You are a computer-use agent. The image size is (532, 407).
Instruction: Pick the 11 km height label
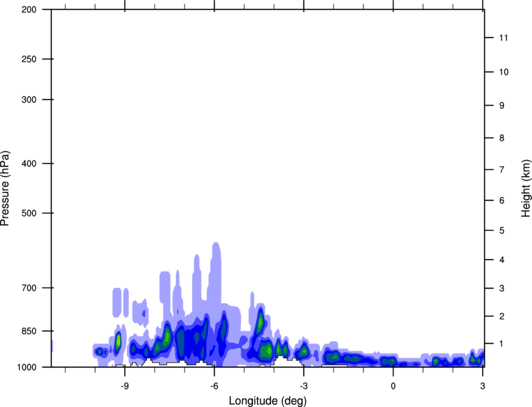pyautogui.click(x=504, y=38)
